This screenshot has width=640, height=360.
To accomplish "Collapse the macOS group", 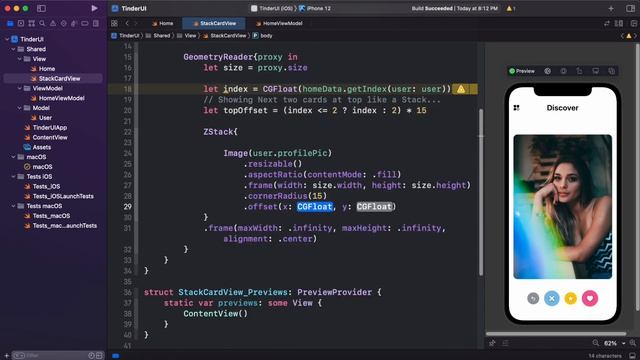I will tap(13, 157).
